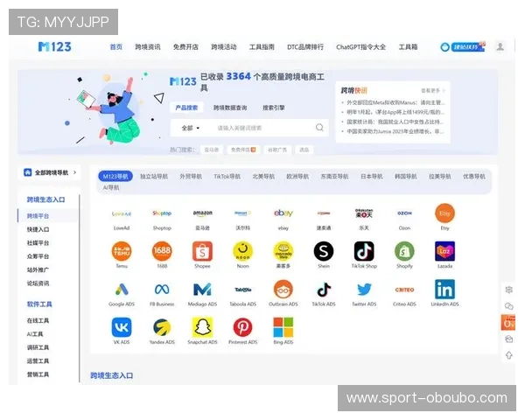This screenshot has height=420, width=525.
Task: Open the Amazon platform icon
Action: point(202,213)
